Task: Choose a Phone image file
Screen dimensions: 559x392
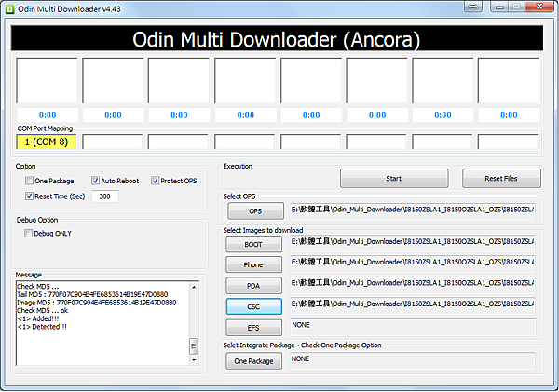Action: click(x=253, y=264)
